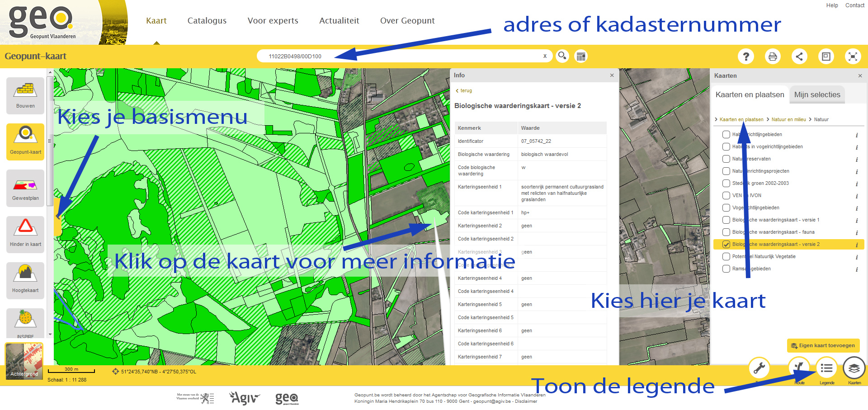Expand the collapsed left panel handle
Image resolution: width=868 pixels, height=410 pixels.
point(57,217)
